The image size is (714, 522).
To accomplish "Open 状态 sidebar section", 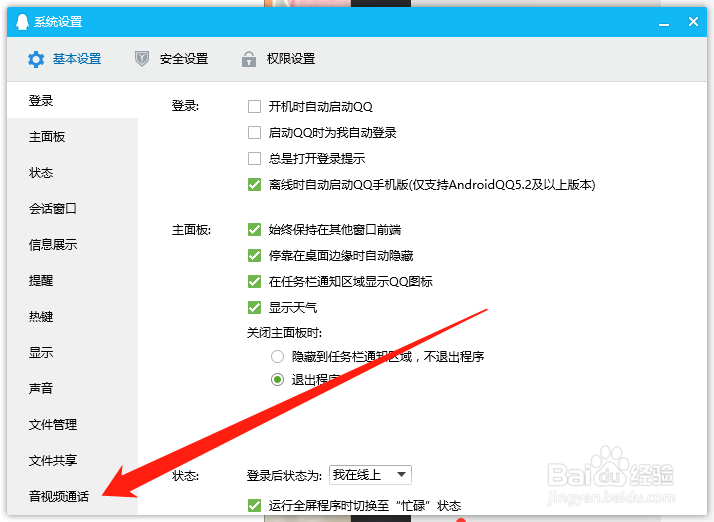I will click(72, 173).
